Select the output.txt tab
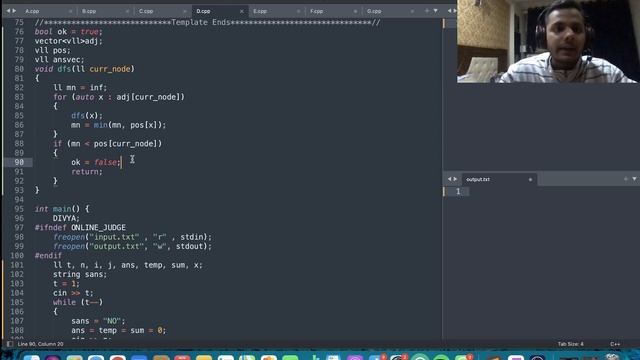The height and width of the screenshot is (360, 640). [x=478, y=179]
